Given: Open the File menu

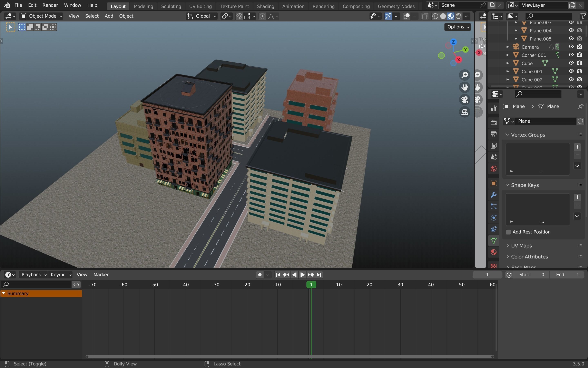Looking at the screenshot, I should [x=18, y=5].
